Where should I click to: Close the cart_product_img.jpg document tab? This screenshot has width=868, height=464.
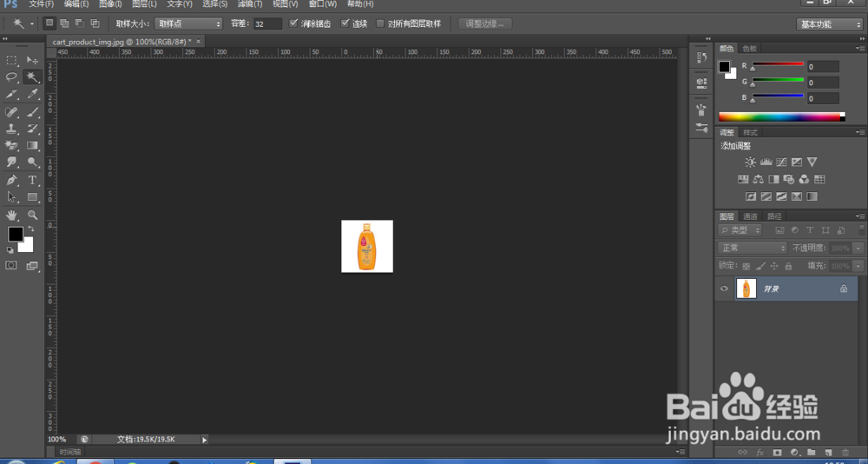[198, 41]
